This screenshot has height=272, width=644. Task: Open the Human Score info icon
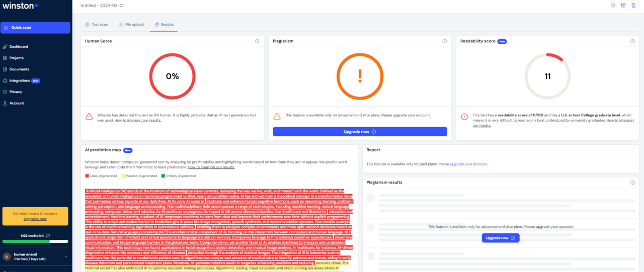[257, 41]
